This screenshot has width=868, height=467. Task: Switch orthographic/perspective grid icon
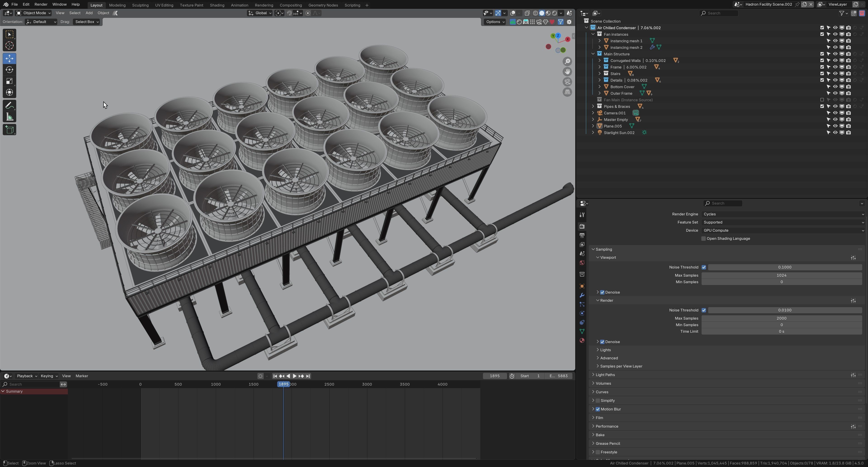point(567,92)
